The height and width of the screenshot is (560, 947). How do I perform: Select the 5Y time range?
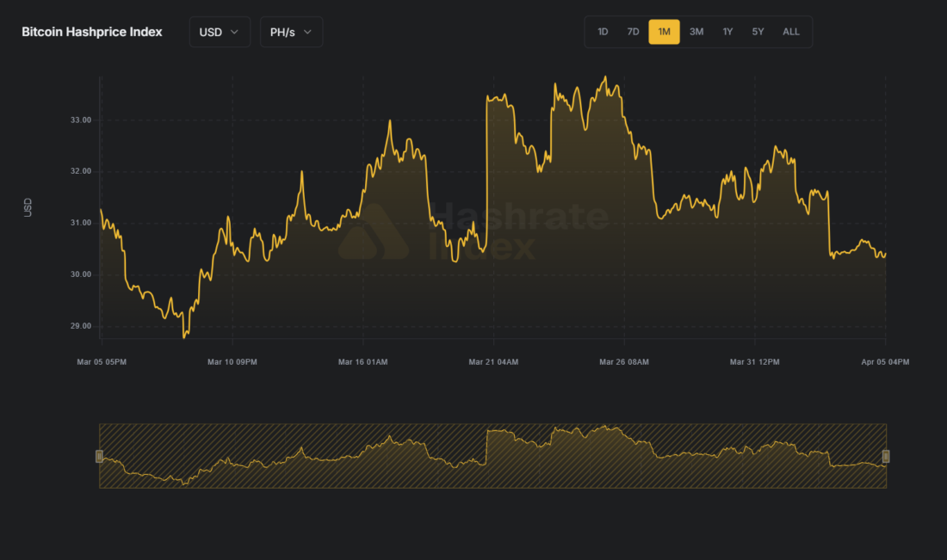pyautogui.click(x=758, y=32)
